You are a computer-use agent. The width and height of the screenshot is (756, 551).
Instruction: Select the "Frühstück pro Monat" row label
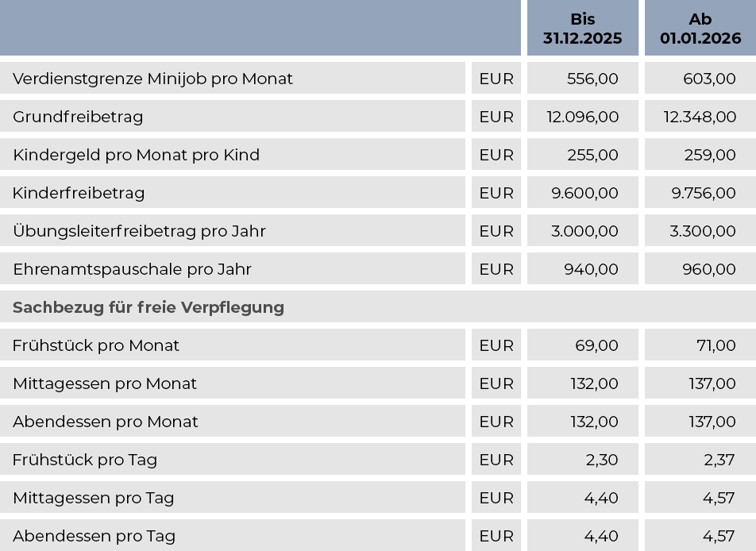(x=96, y=345)
